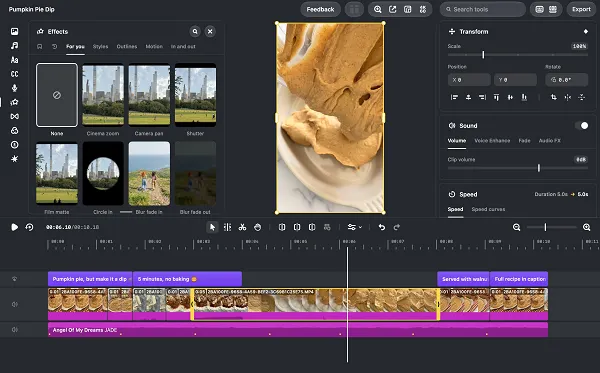The height and width of the screenshot is (373, 600).
Task: Click the replay loop button
Action: (x=29, y=227)
